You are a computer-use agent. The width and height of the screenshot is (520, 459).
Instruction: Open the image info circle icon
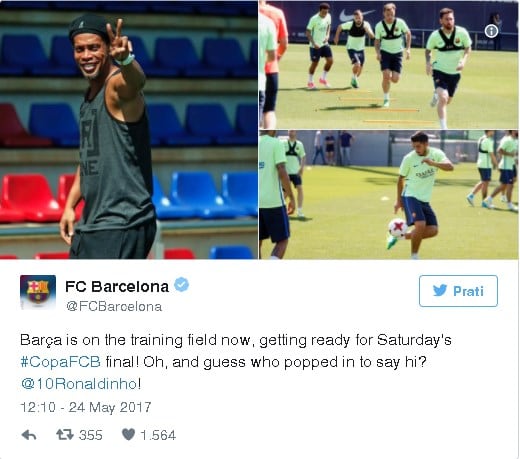[x=491, y=31]
